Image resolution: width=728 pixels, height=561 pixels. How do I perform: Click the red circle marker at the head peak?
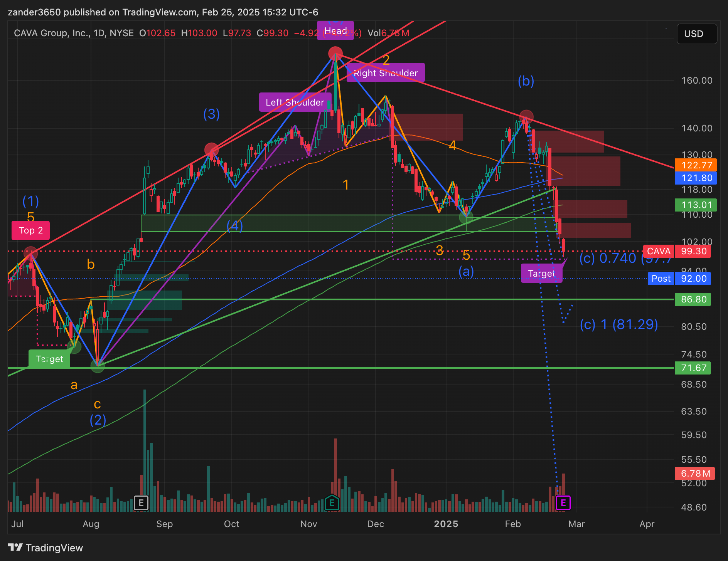[x=335, y=54]
